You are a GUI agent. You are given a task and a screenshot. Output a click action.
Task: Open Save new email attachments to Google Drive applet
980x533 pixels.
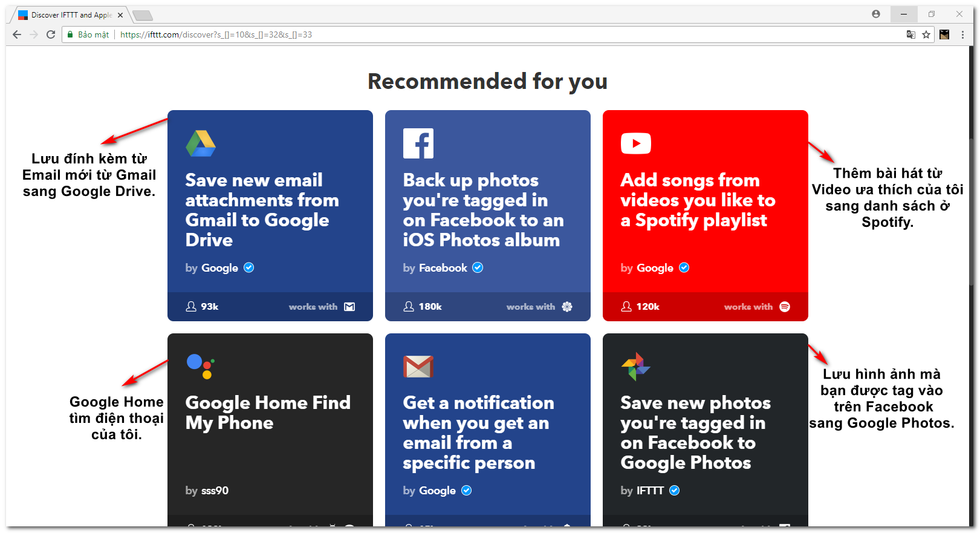coord(270,215)
